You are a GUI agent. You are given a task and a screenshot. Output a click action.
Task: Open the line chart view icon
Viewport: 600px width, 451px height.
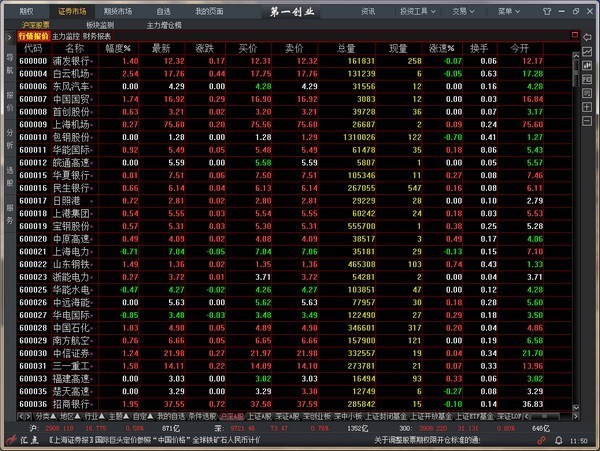[587, 52]
